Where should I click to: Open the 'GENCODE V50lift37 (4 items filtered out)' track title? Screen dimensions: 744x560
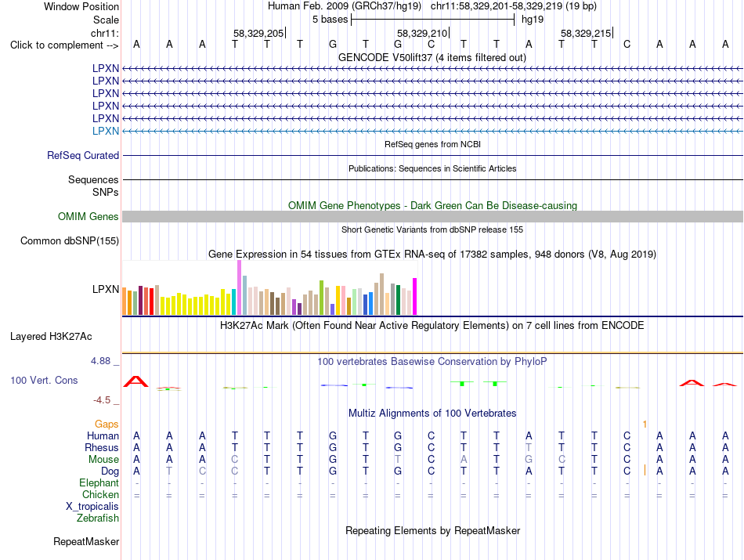coord(432,57)
